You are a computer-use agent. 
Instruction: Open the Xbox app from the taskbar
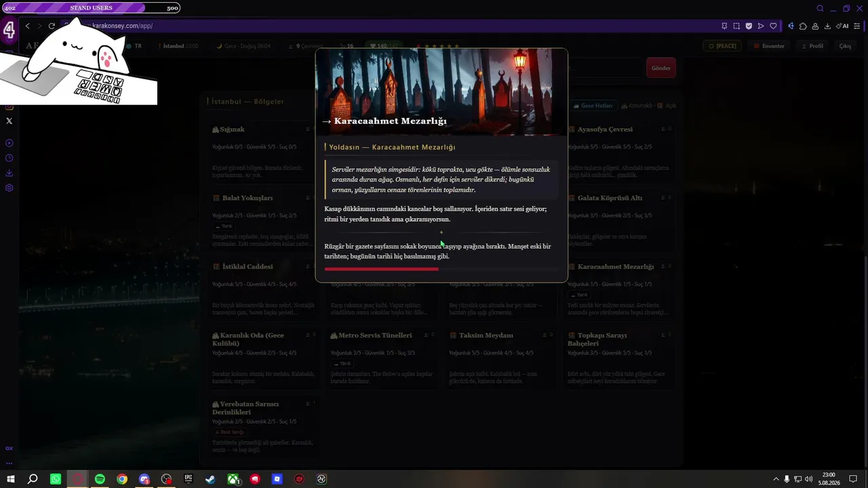[x=233, y=479]
